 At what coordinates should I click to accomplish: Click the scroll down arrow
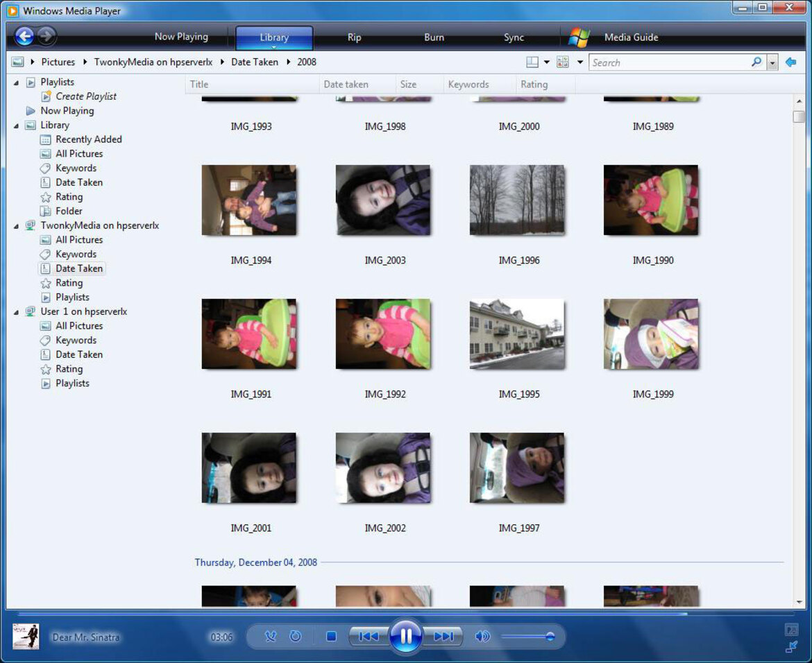[799, 603]
